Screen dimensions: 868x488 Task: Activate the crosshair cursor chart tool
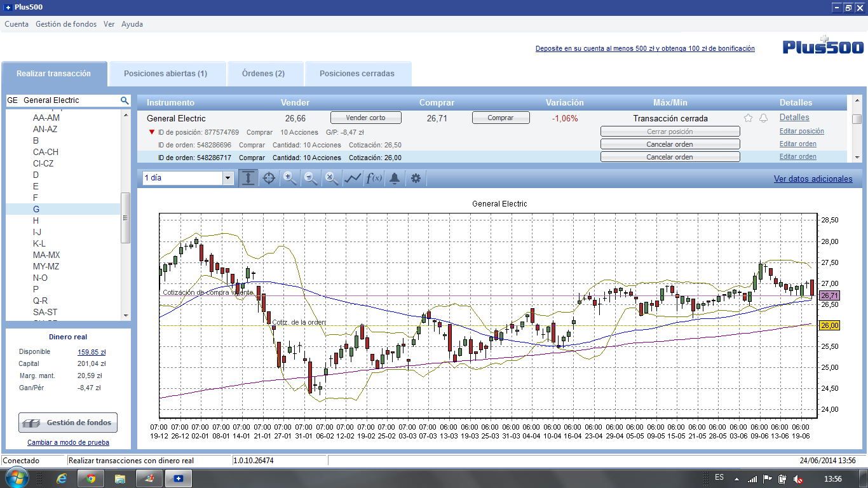click(x=269, y=179)
